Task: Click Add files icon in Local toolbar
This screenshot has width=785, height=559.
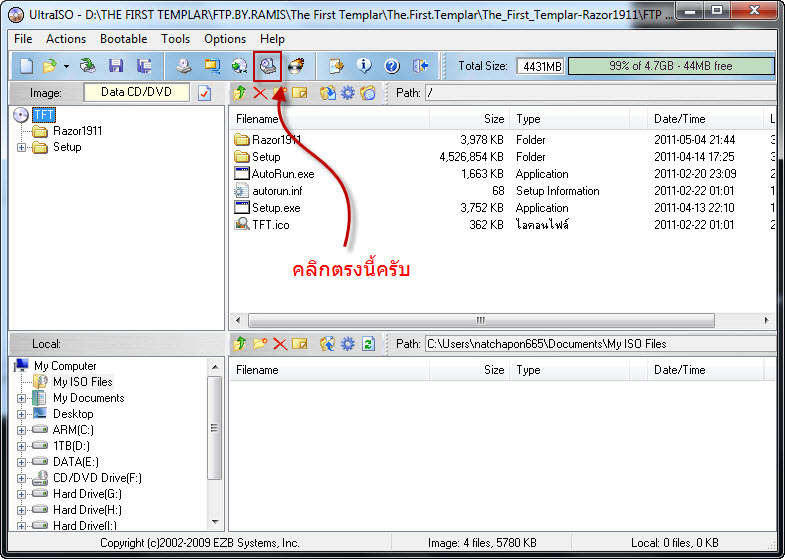Action: pyautogui.click(x=327, y=344)
